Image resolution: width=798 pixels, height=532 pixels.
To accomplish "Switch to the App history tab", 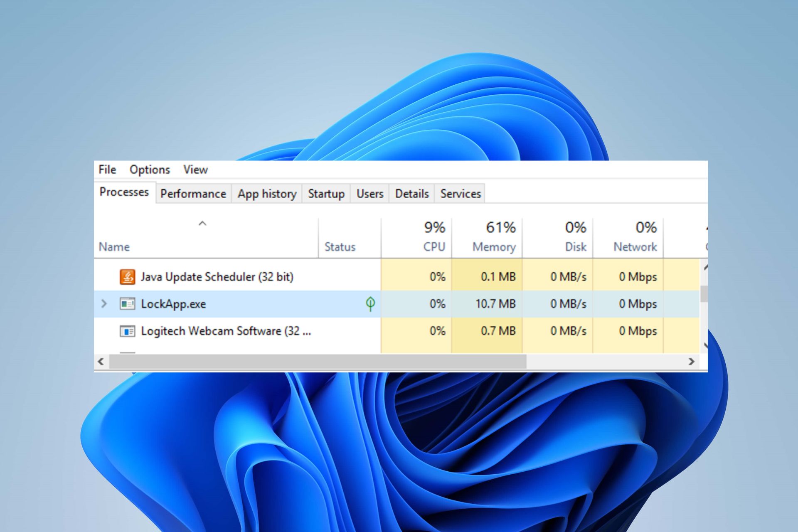I will (266, 193).
